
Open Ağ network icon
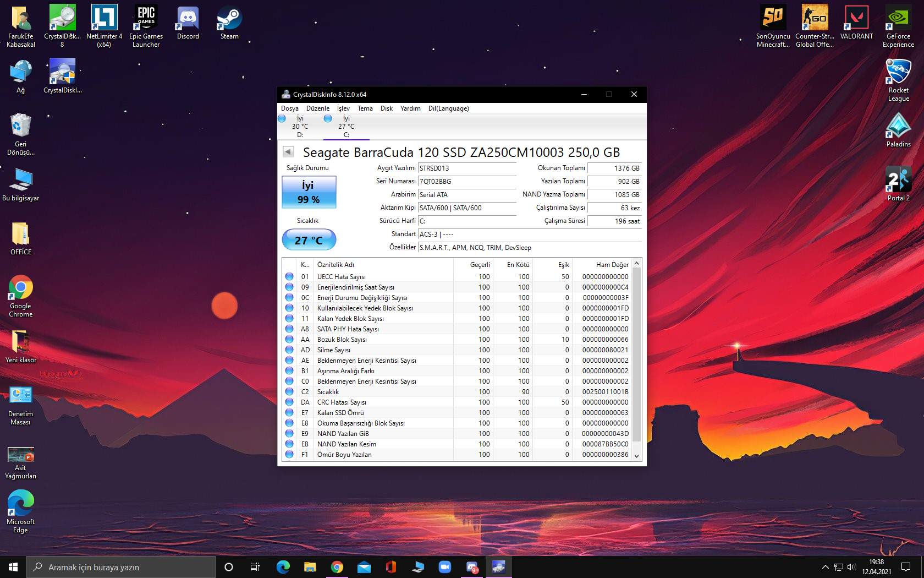21,77
